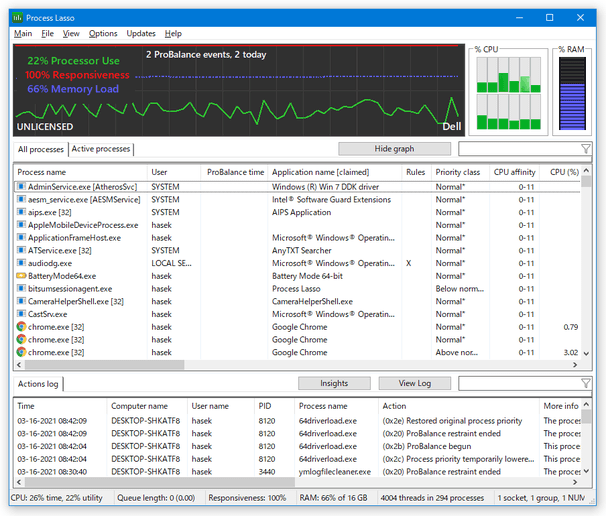Click process list horizontal scroll right arrow

pyautogui.click(x=575, y=365)
